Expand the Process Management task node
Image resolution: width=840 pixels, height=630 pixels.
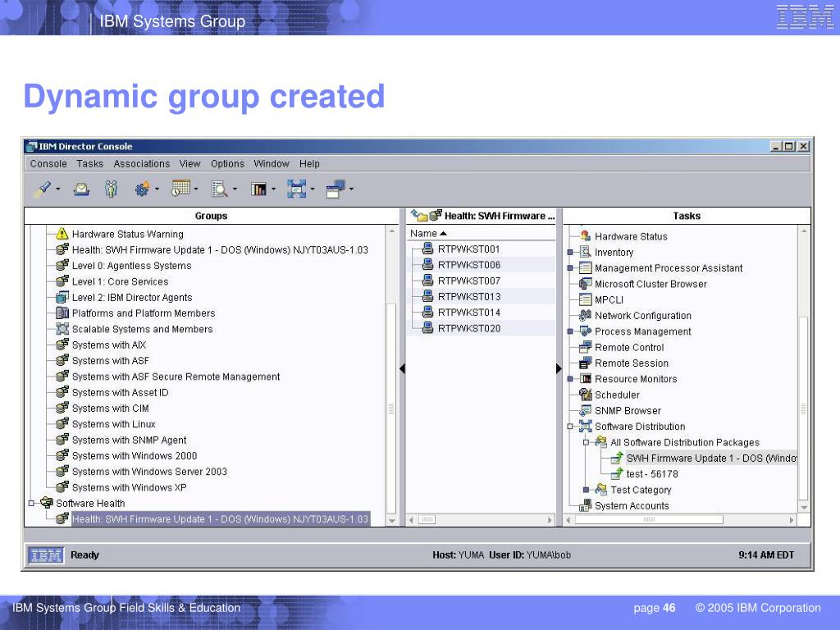click(570, 331)
